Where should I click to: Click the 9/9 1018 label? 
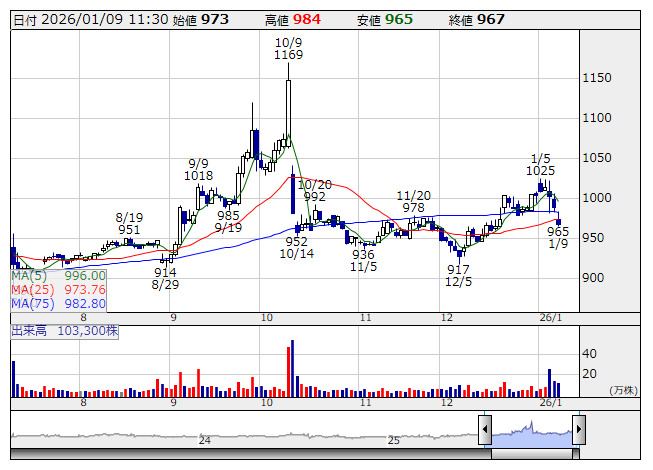199,169
